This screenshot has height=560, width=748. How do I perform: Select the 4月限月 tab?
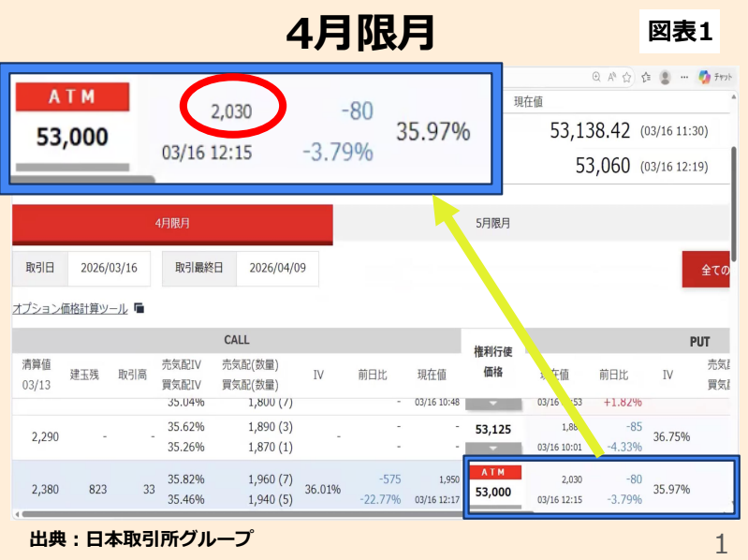pyautogui.click(x=172, y=224)
